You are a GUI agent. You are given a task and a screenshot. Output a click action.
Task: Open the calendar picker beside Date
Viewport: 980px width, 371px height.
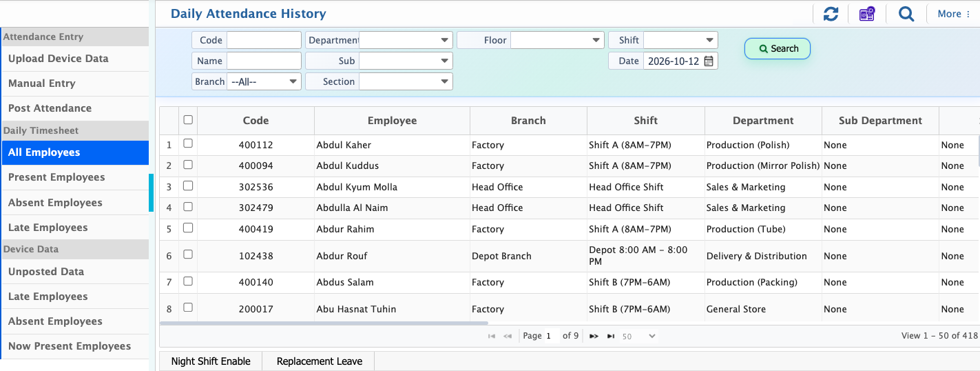[x=709, y=61]
